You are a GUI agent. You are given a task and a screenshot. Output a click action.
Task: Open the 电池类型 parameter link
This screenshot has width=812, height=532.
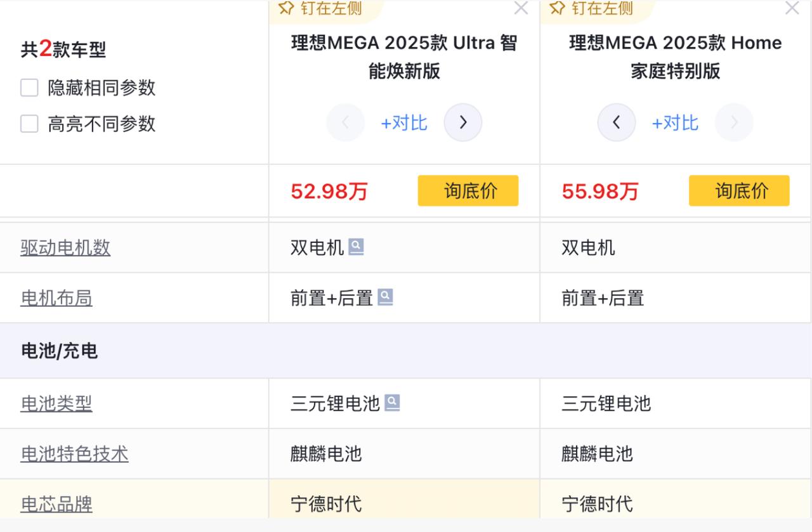point(56,403)
